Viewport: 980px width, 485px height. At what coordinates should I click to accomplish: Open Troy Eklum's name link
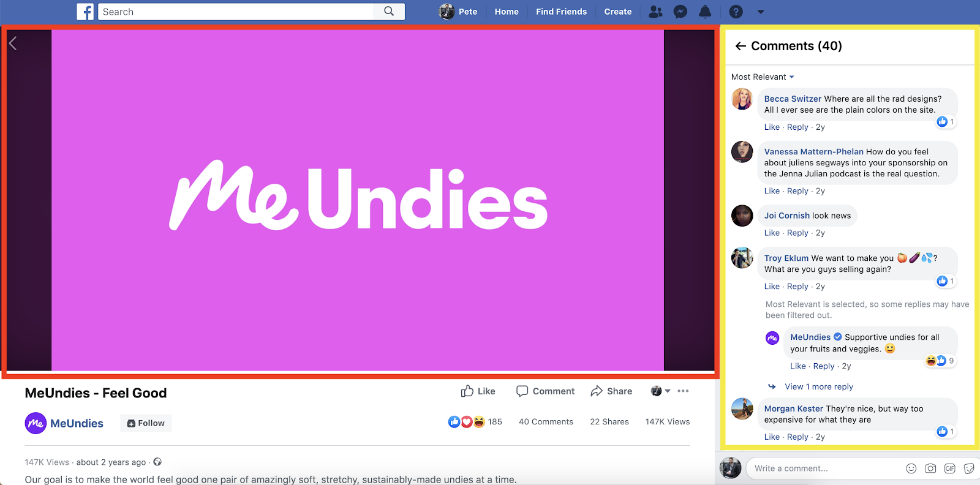[786, 258]
